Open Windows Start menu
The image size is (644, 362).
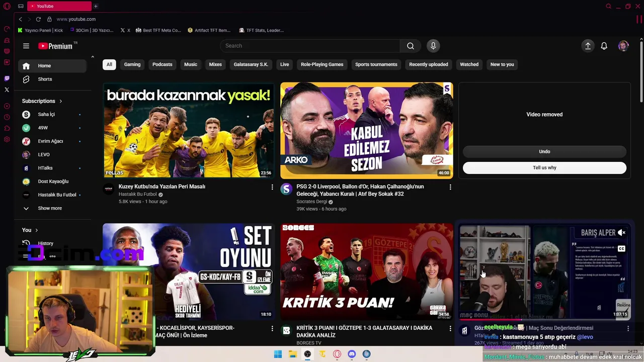[278, 354]
